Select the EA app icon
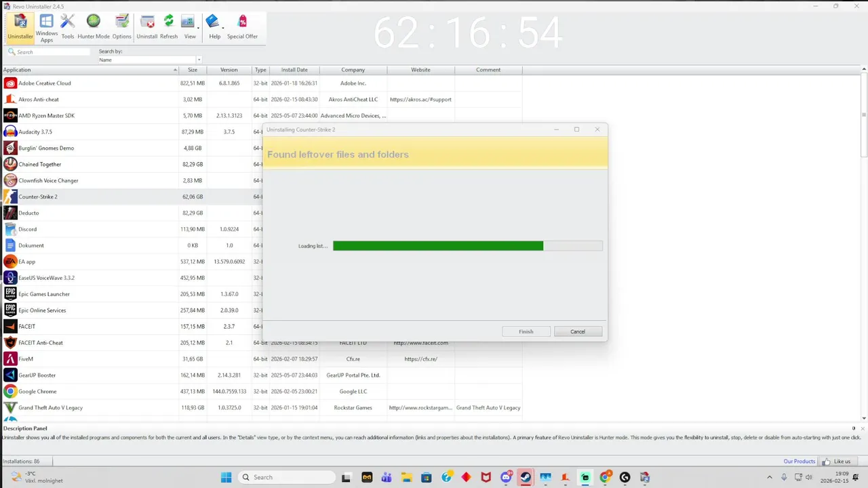 10,262
